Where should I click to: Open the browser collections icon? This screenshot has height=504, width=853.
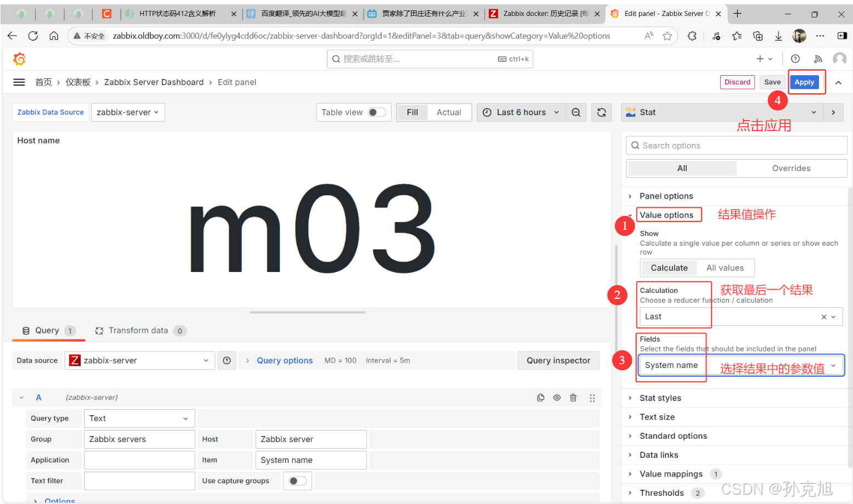tap(758, 36)
